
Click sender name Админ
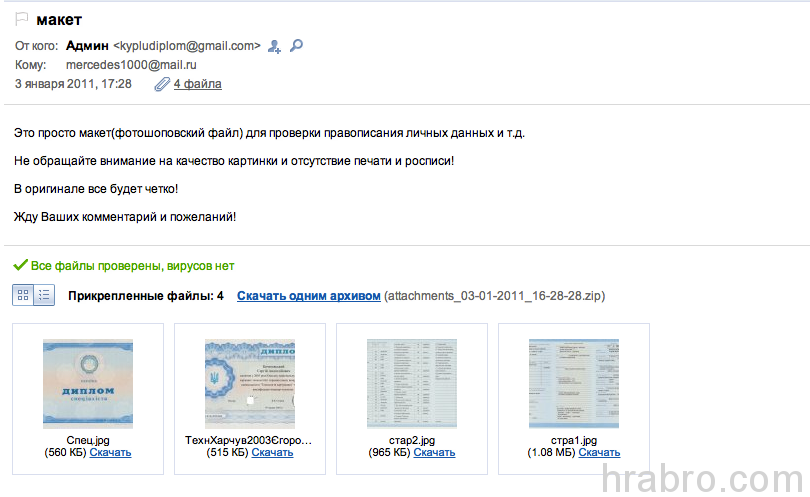tap(87, 46)
